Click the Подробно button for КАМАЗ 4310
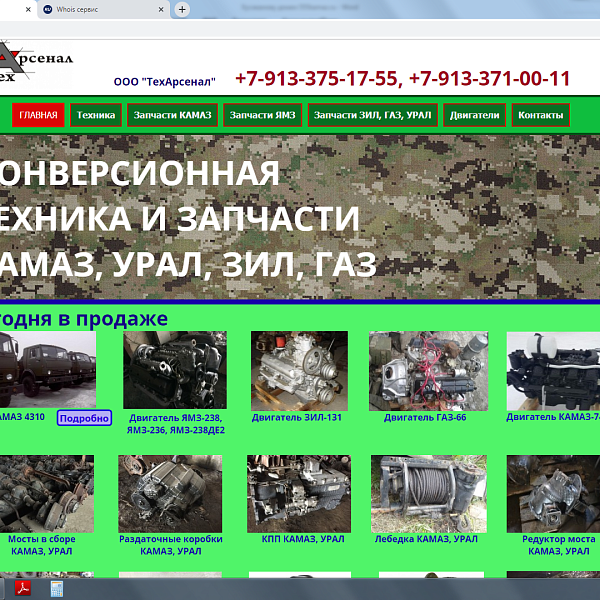Screen dimensions: 600x600 pos(84,418)
